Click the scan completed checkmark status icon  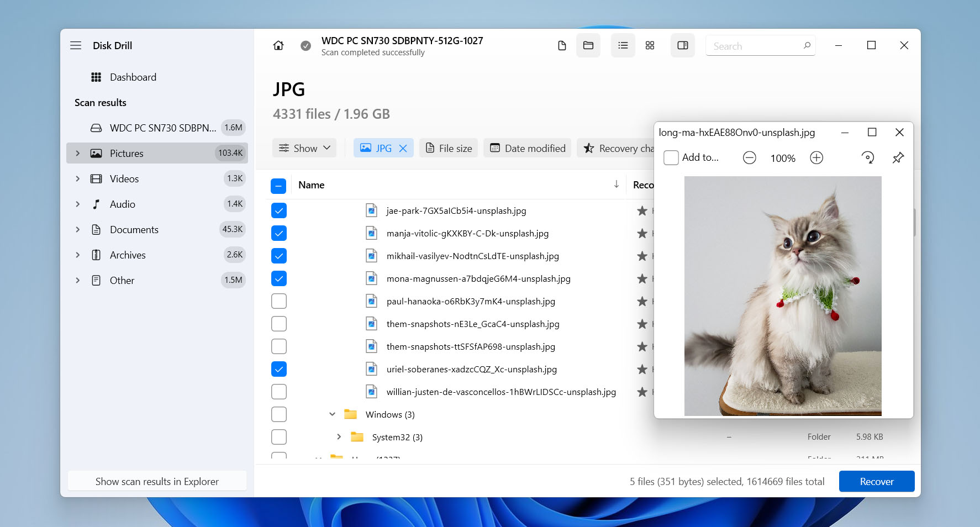[x=305, y=45]
